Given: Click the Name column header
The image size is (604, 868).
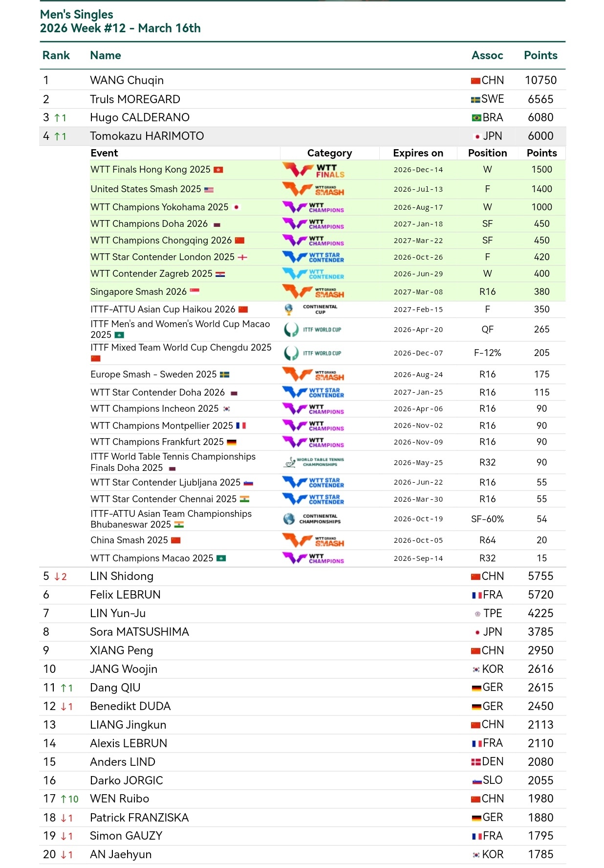Looking at the screenshot, I should pyautogui.click(x=106, y=56).
